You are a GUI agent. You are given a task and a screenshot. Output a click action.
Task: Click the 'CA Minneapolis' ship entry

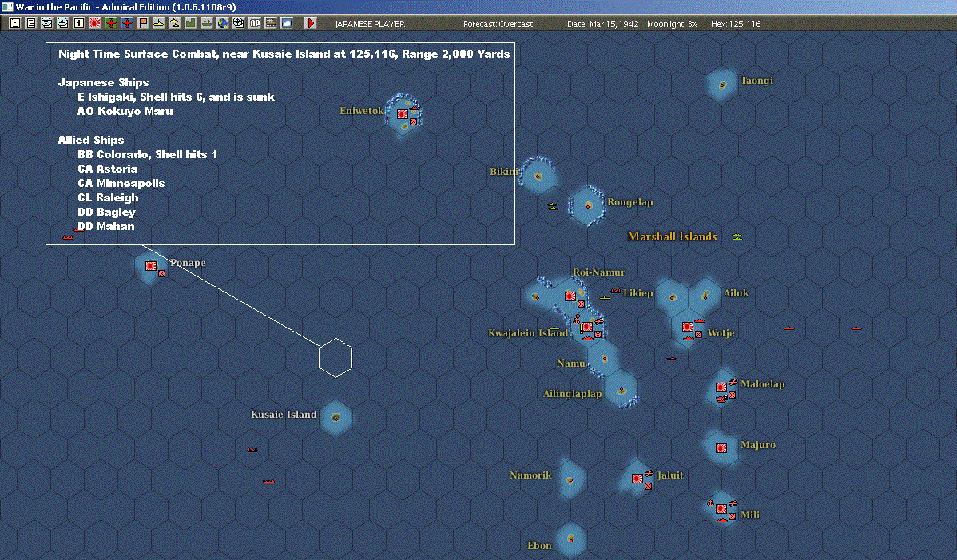coord(121,183)
